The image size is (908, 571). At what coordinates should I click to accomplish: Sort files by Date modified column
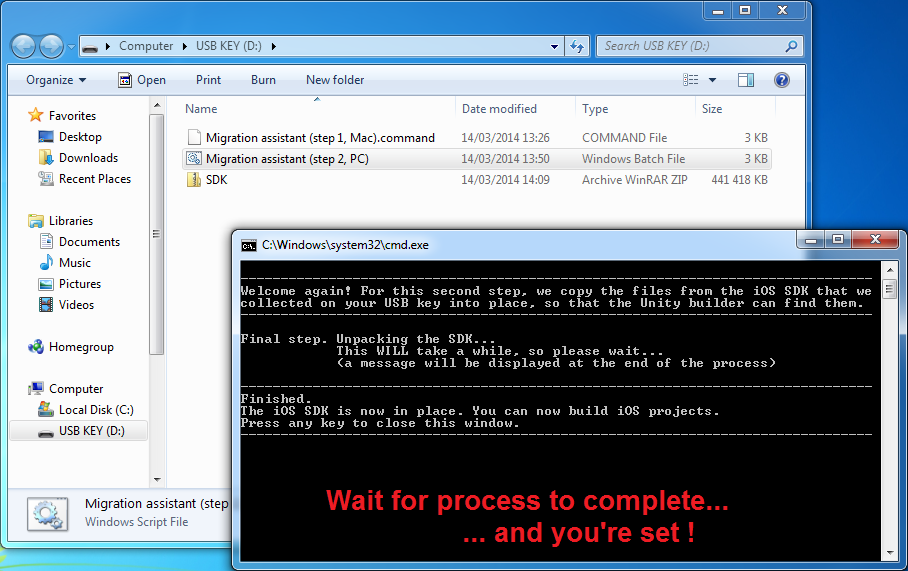(499, 109)
